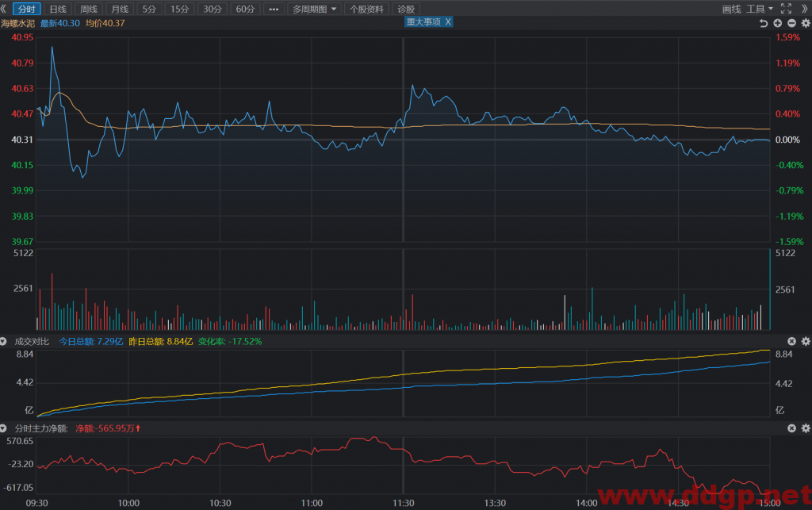Click double-arrow collapse icon at top left
812x510 pixels.
[4, 9]
